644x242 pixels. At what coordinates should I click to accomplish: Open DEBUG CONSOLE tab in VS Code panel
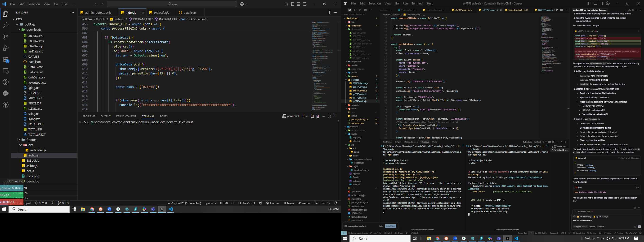tap(126, 116)
